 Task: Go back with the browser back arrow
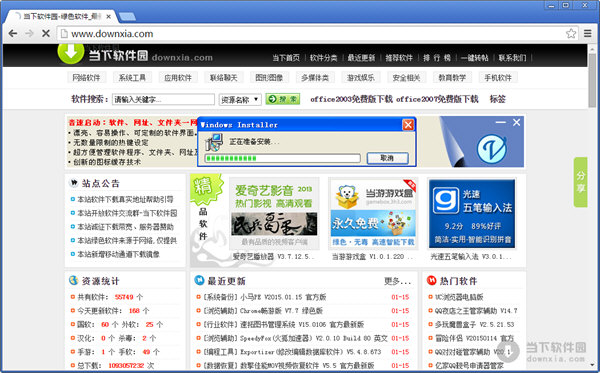[13, 34]
